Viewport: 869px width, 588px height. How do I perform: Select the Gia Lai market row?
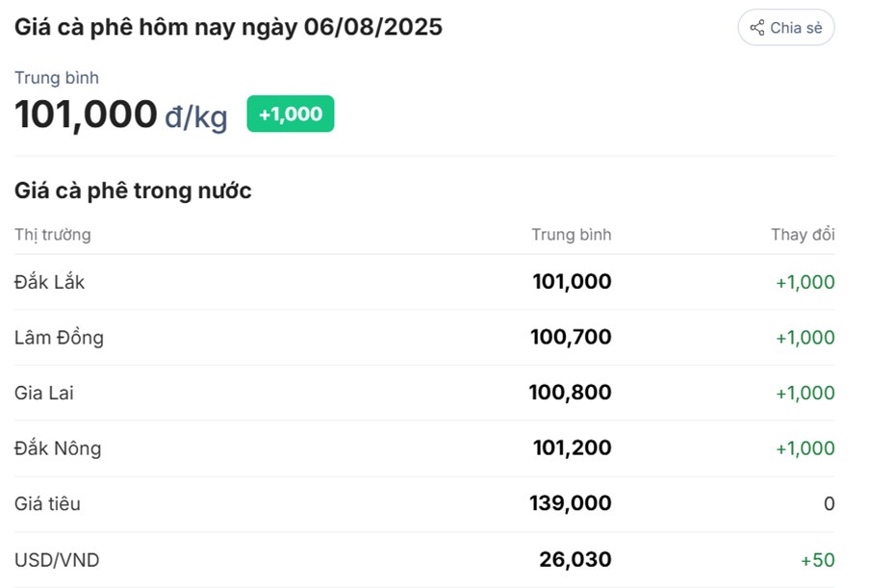pos(424,393)
